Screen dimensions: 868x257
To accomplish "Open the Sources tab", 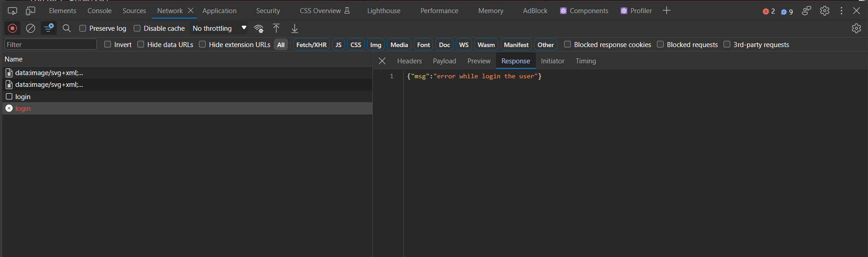I will (x=134, y=11).
